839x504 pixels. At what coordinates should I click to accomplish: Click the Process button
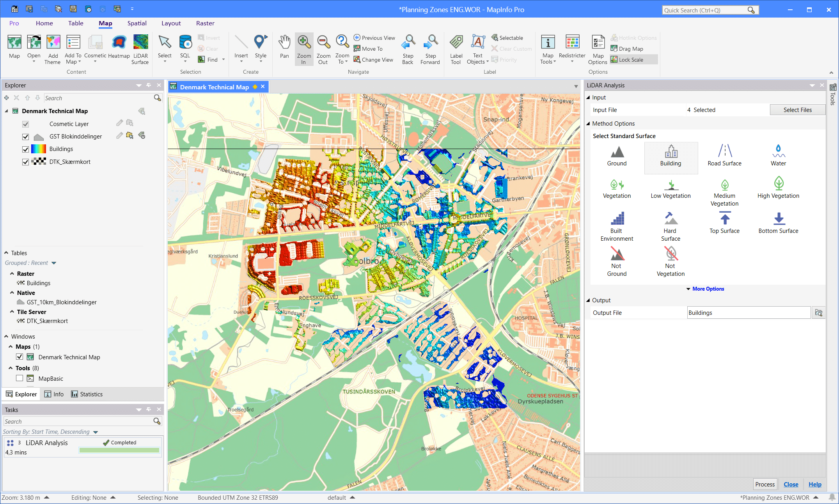coord(765,484)
